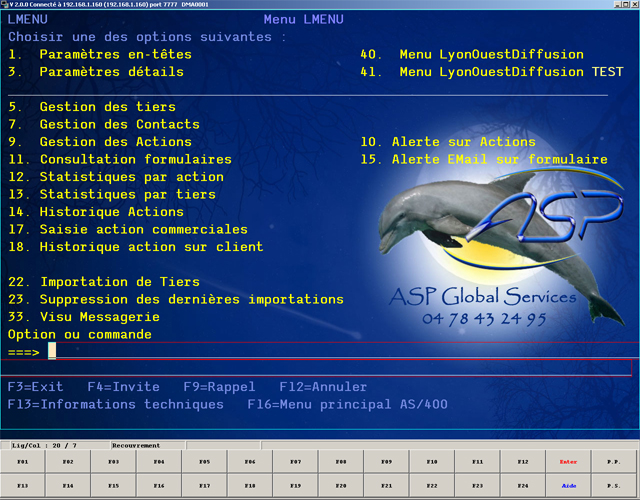The image size is (640, 500).
Task: Click the F10 function key button
Action: (432, 462)
